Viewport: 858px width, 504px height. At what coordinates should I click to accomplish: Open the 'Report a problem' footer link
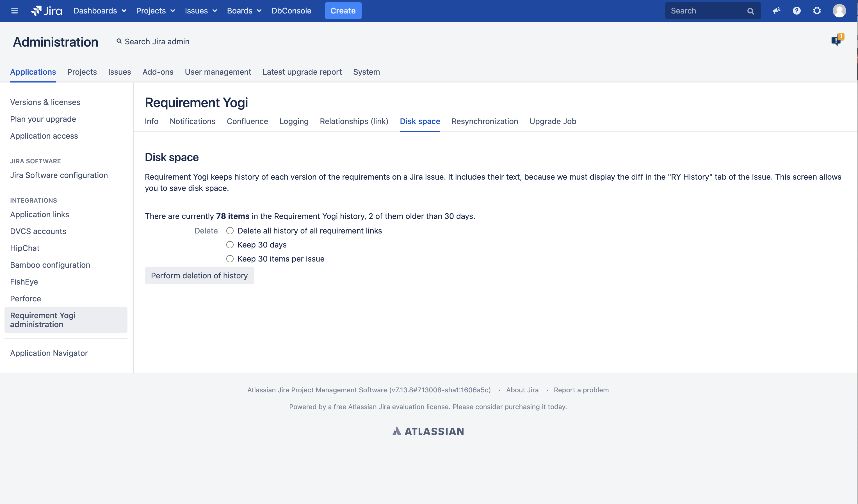click(581, 390)
